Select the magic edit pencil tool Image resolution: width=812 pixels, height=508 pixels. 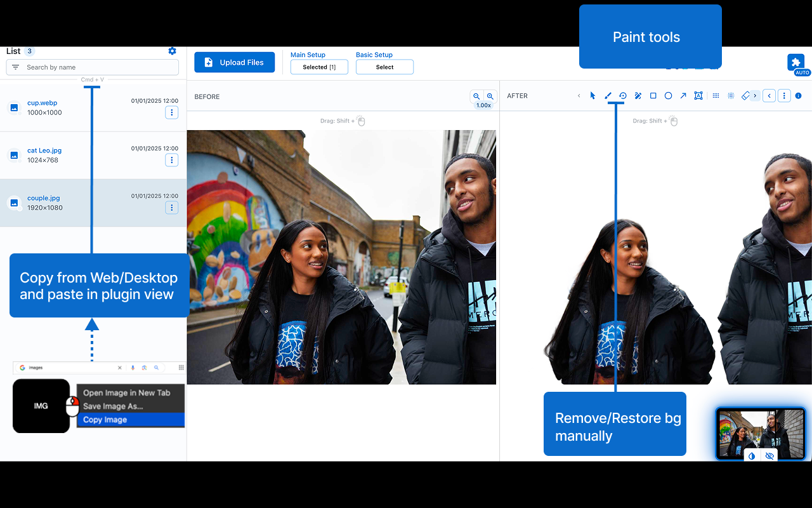(638, 96)
